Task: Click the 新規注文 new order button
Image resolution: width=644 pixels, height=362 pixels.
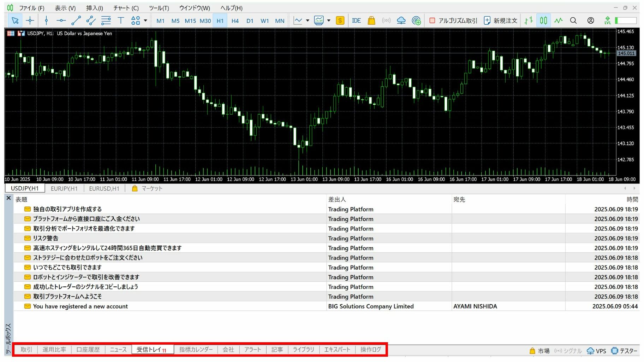Action: [500, 21]
